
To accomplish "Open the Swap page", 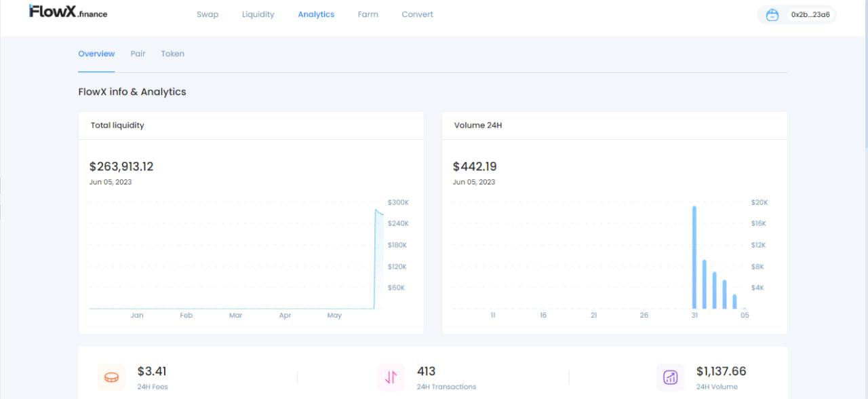I will tap(208, 14).
